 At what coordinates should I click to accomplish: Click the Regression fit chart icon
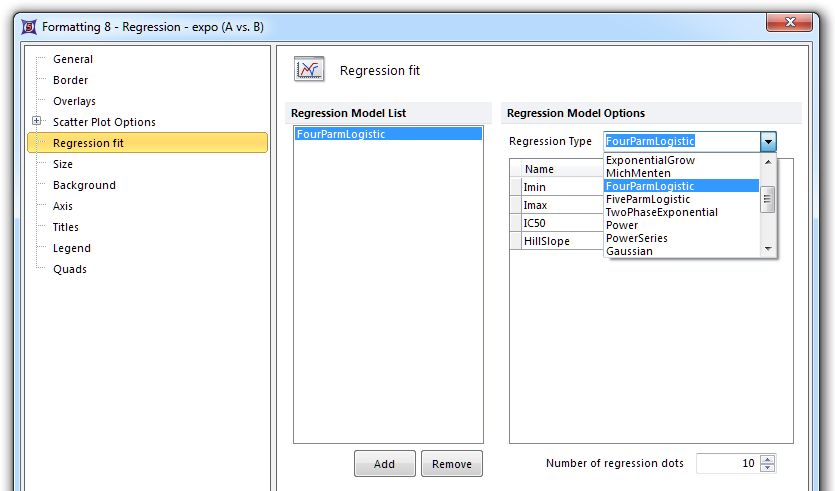click(309, 70)
